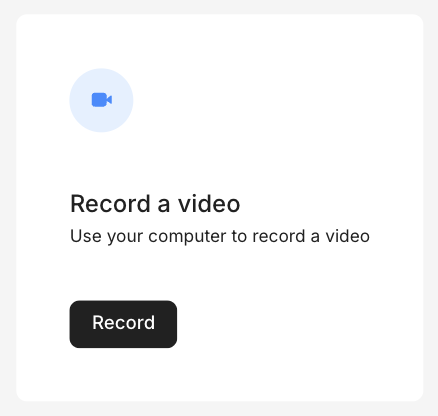
Task: Click the word "video" in the heading
Action: pyautogui.click(x=209, y=204)
